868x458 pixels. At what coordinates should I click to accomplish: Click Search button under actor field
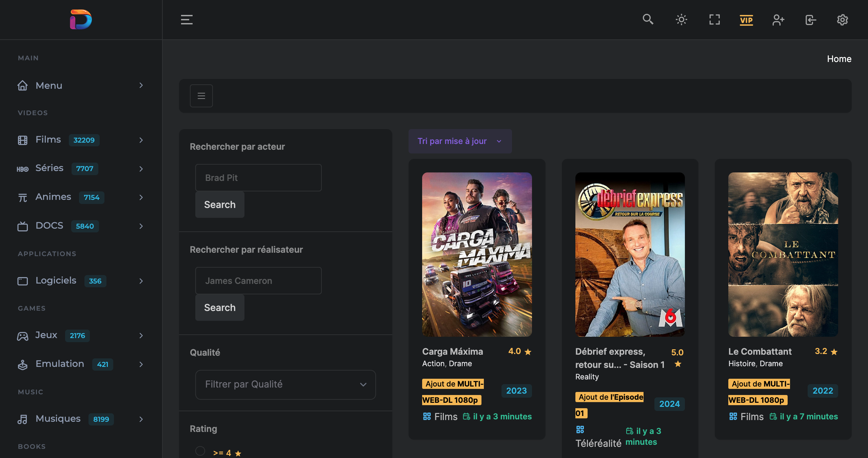coord(219,205)
